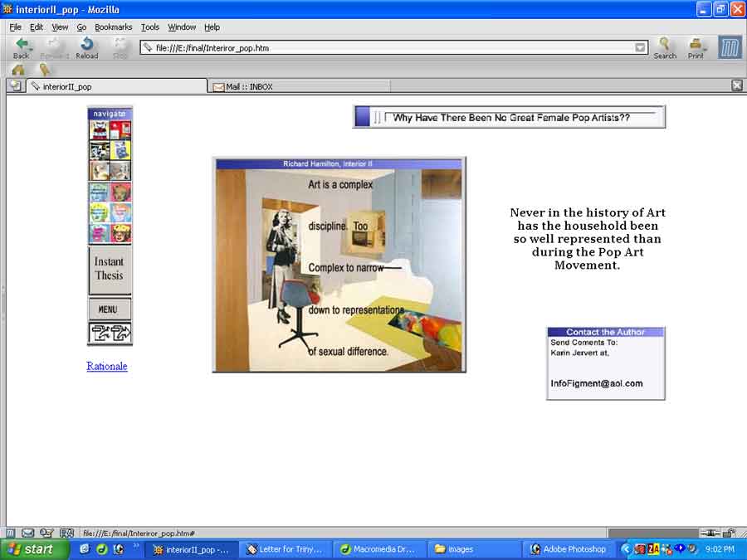The image size is (747, 560).
Task: Open the Bookmarks icon on personal toolbar
Action: tap(44, 70)
